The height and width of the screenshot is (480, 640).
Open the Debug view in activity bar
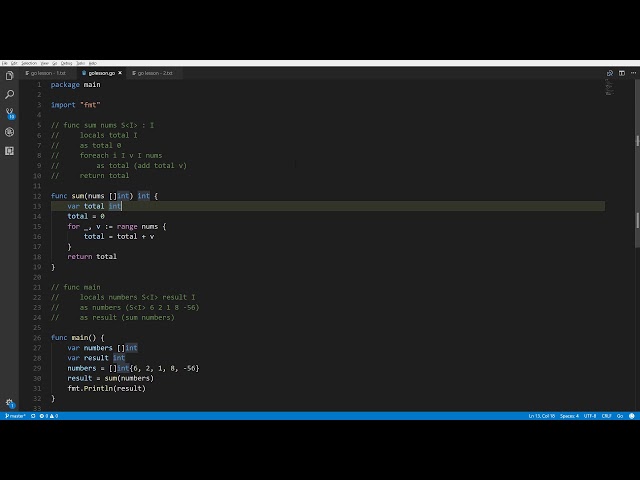point(10,132)
